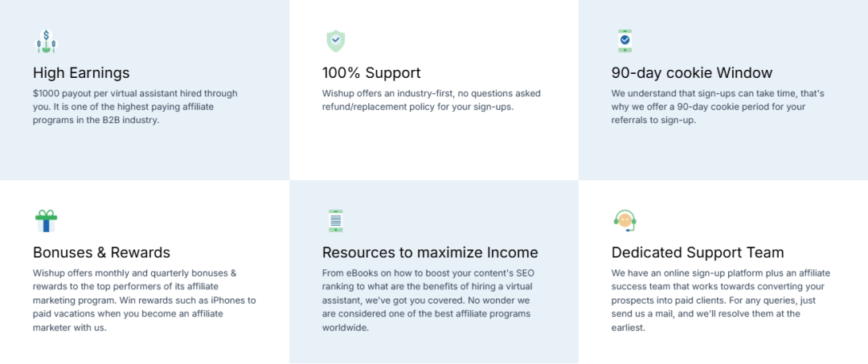Click the 90-day cookie Window heading

point(691,73)
